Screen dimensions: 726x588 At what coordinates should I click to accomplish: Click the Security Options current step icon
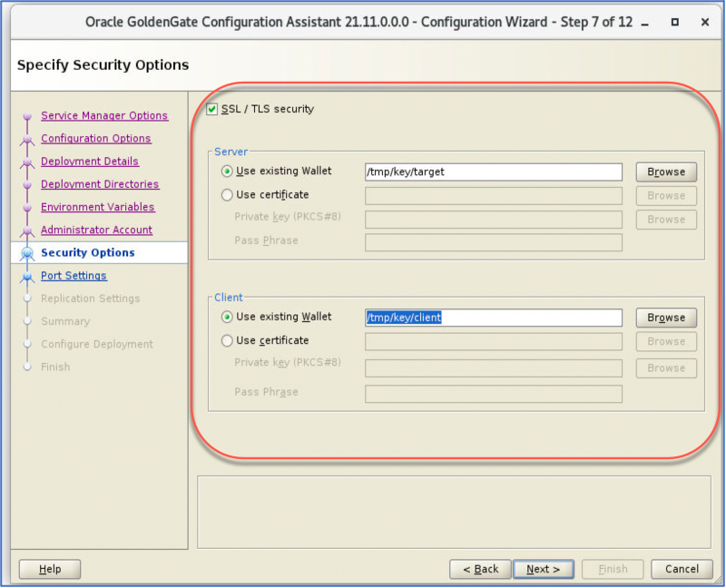tap(27, 253)
